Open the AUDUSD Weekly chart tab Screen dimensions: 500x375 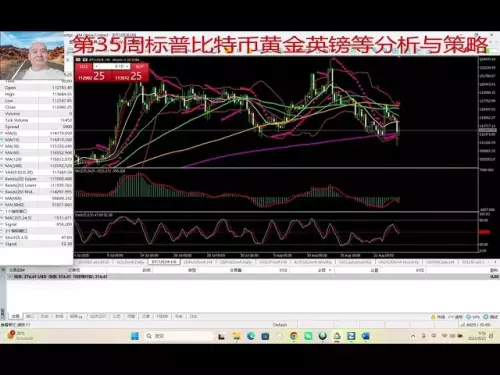[x=312, y=262]
